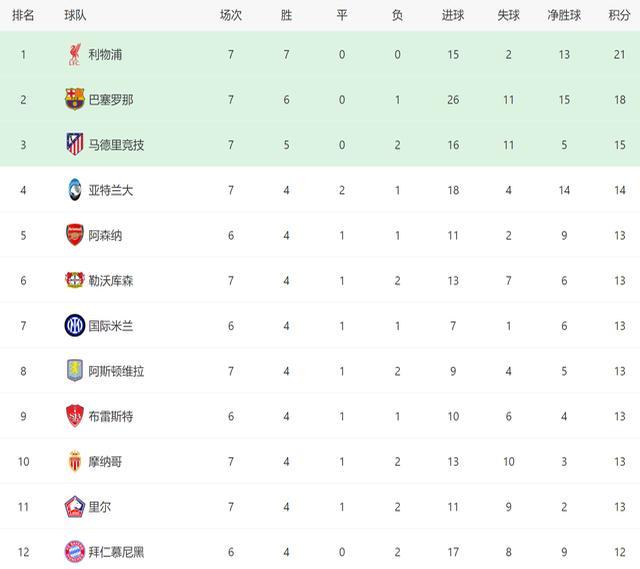Click the Inter Milan crest icon
The height and width of the screenshot is (569, 640).
click(75, 325)
